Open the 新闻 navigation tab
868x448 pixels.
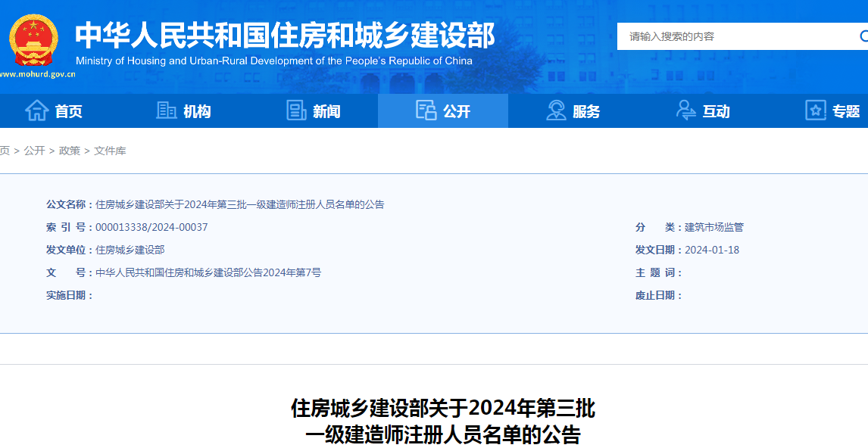[314, 111]
